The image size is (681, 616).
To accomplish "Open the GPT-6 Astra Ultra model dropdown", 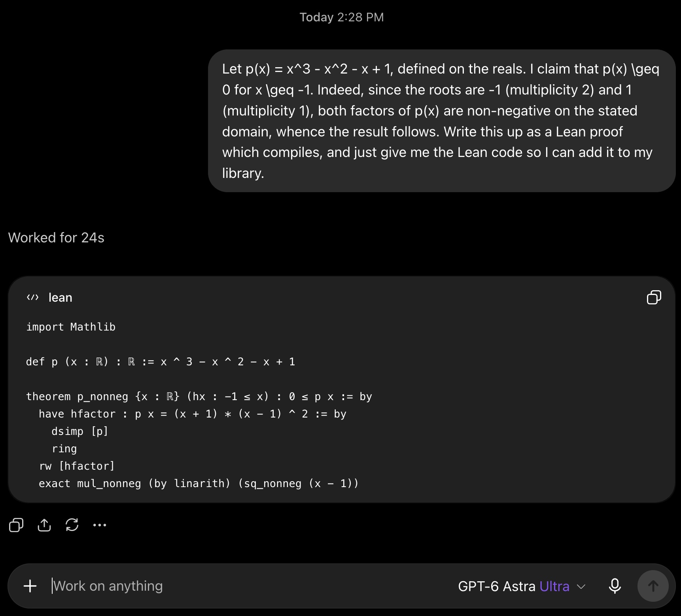I will [x=522, y=586].
